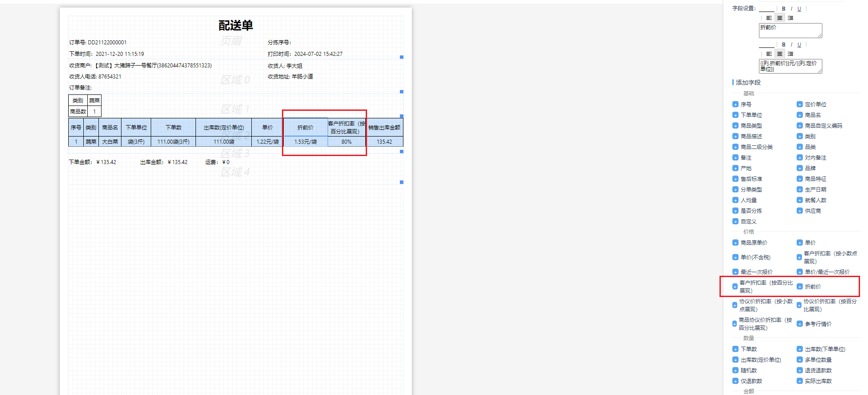868x395 pixels.
Task: Add the 最近一次报价 field
Action: [735, 272]
